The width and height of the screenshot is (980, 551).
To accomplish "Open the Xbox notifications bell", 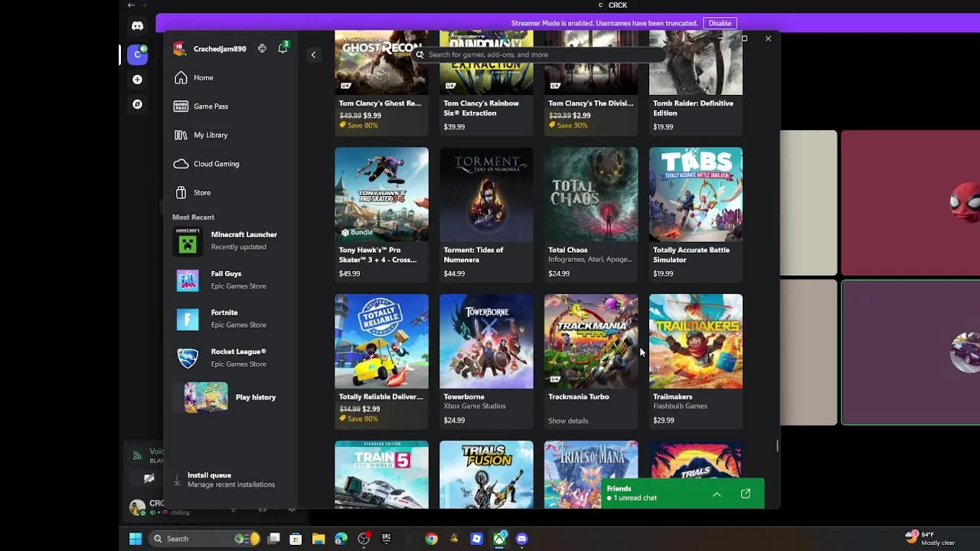I will point(283,48).
